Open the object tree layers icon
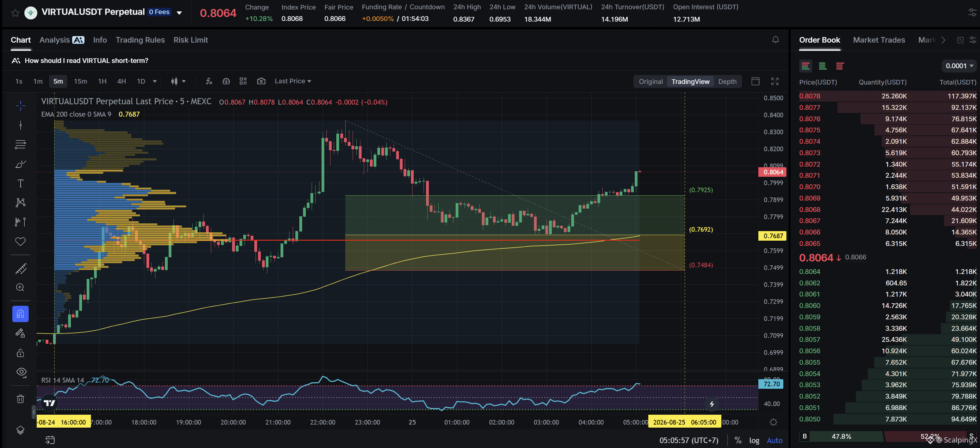 pos(21,430)
